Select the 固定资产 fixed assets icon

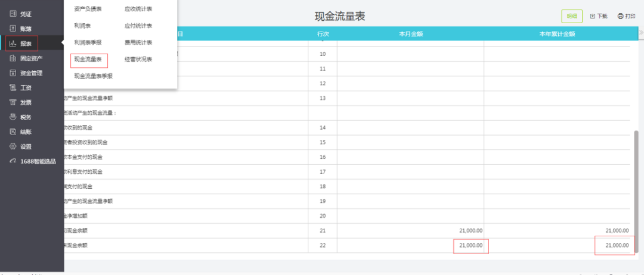pos(13,58)
